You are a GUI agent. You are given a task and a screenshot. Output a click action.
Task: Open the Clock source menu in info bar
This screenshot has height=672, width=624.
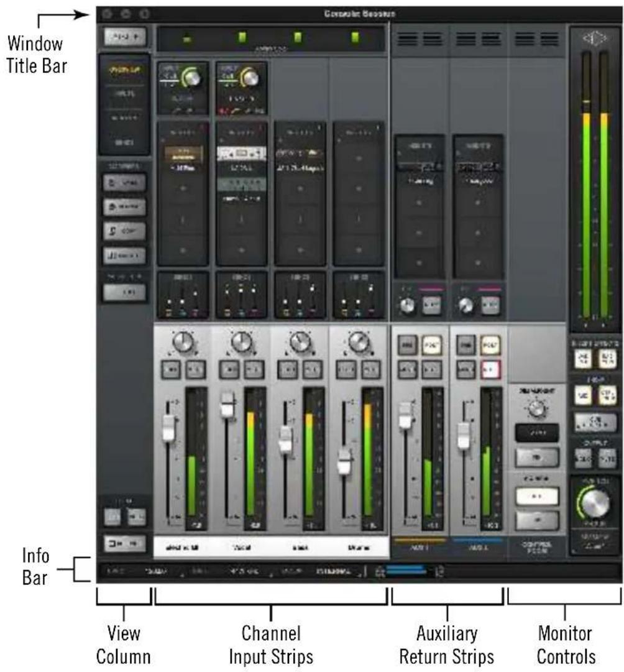[334, 571]
